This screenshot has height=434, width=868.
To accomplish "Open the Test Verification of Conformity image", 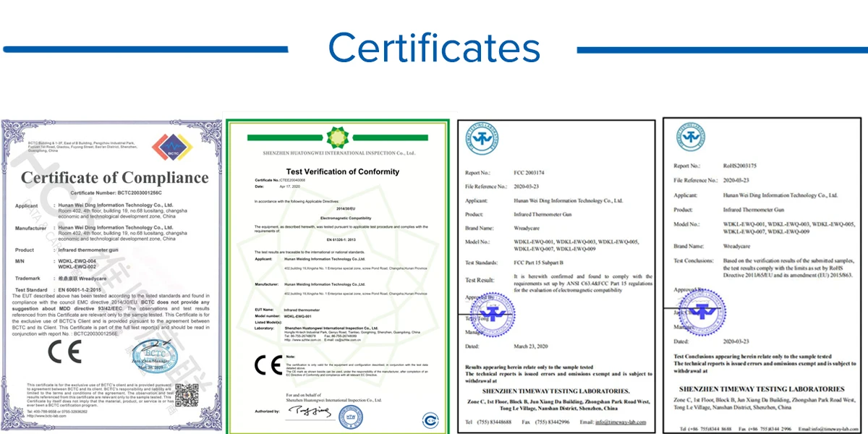I will tap(338, 276).
